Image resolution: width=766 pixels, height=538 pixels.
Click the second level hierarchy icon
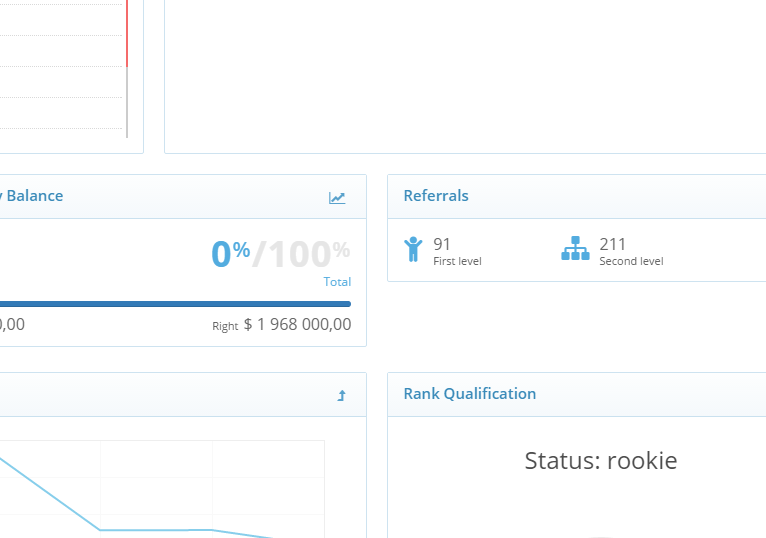[x=575, y=248]
